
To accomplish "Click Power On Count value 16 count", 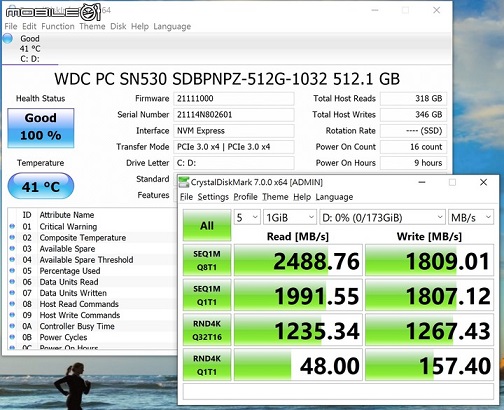I will [x=413, y=147].
